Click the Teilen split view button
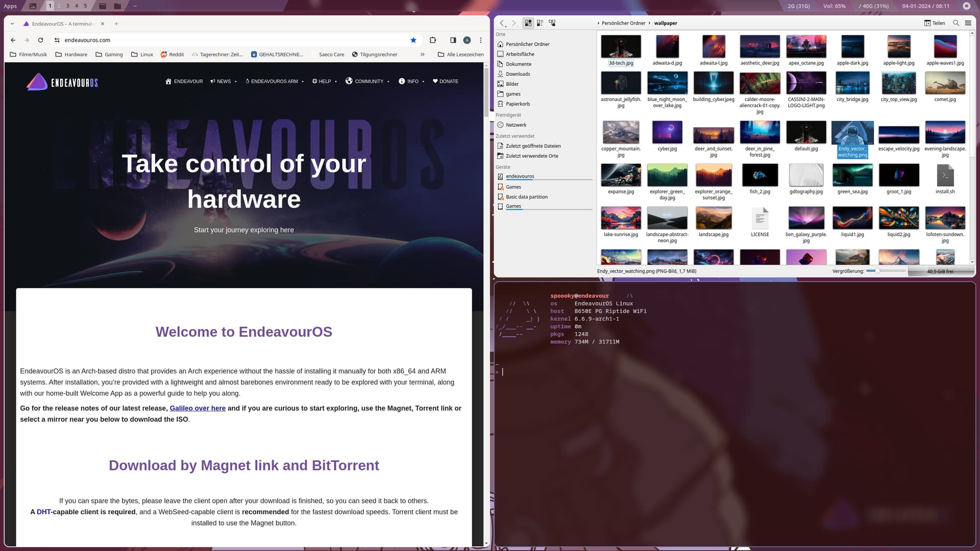Viewport: 980px width, 551px height. click(x=935, y=23)
